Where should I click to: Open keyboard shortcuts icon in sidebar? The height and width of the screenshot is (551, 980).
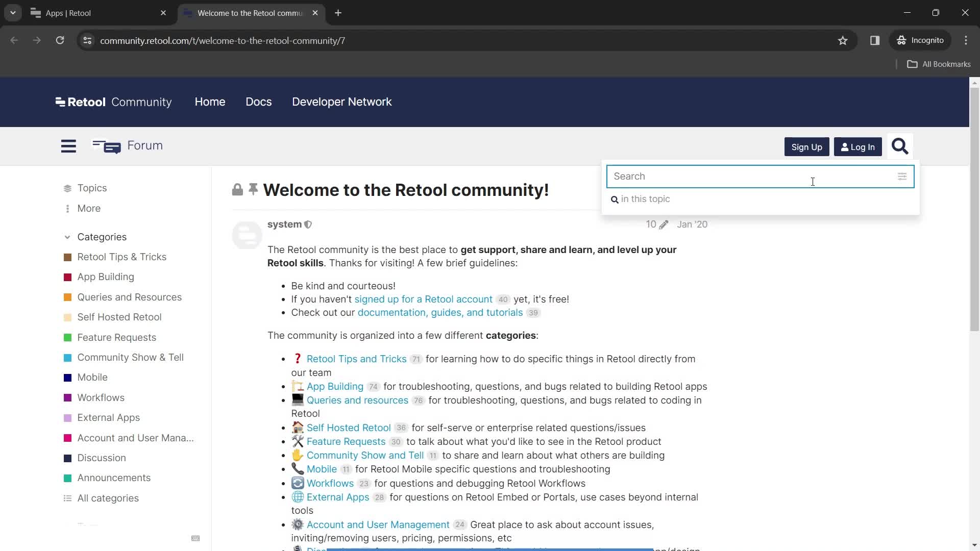pos(195,538)
